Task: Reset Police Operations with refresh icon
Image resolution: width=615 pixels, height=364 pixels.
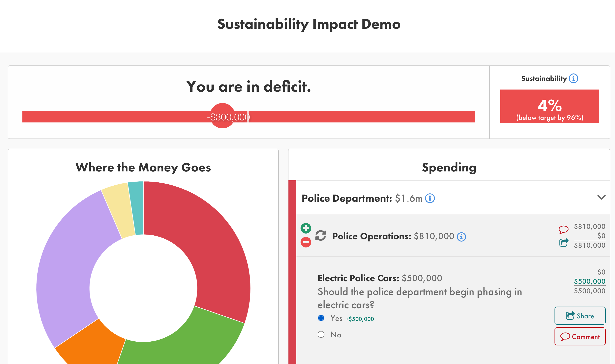Action: (x=321, y=235)
